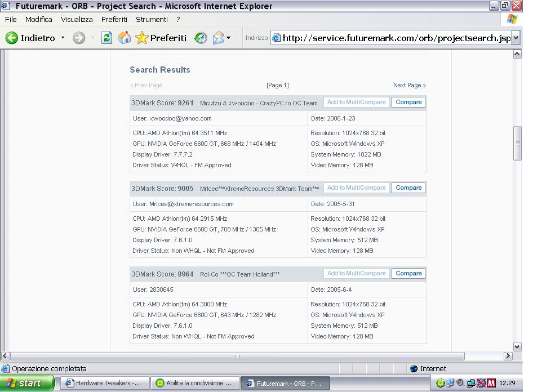Switch to Hardware Tweakers taskbar window
The width and height of the screenshot is (533, 392).
[x=105, y=383]
